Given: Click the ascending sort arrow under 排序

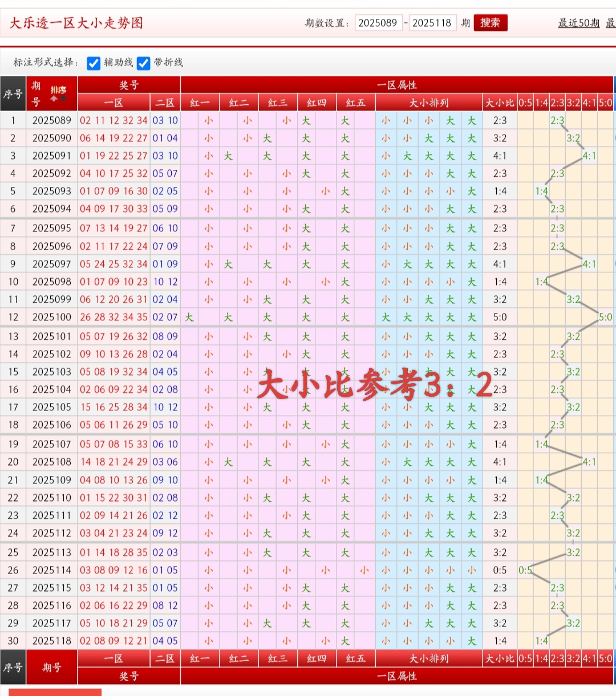Looking at the screenshot, I should point(54,99).
